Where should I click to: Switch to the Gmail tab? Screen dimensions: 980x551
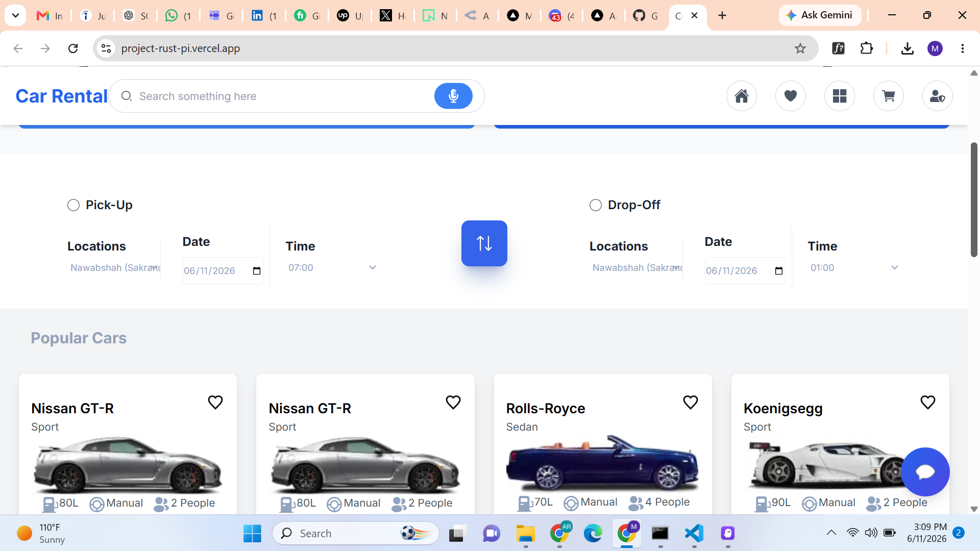(x=50, y=16)
